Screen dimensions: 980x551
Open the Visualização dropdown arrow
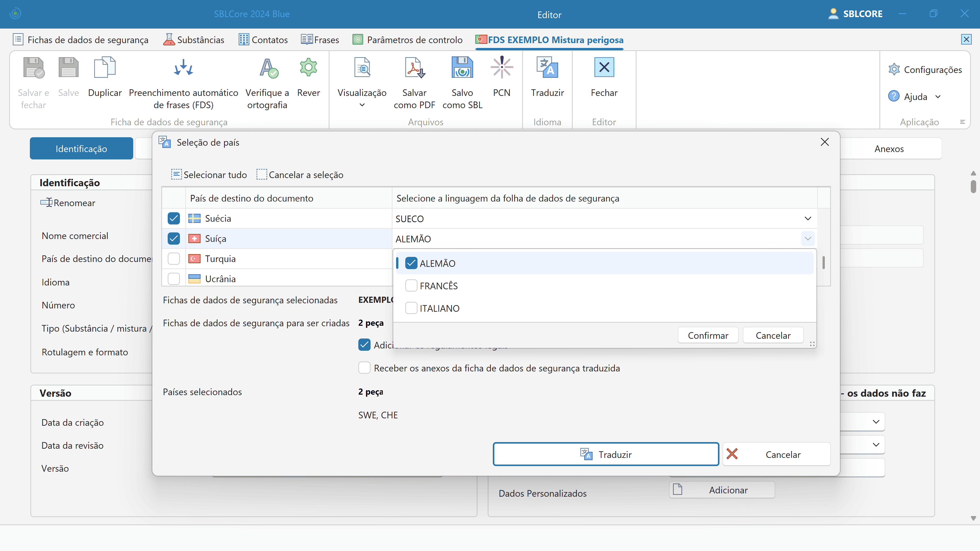pos(362,105)
